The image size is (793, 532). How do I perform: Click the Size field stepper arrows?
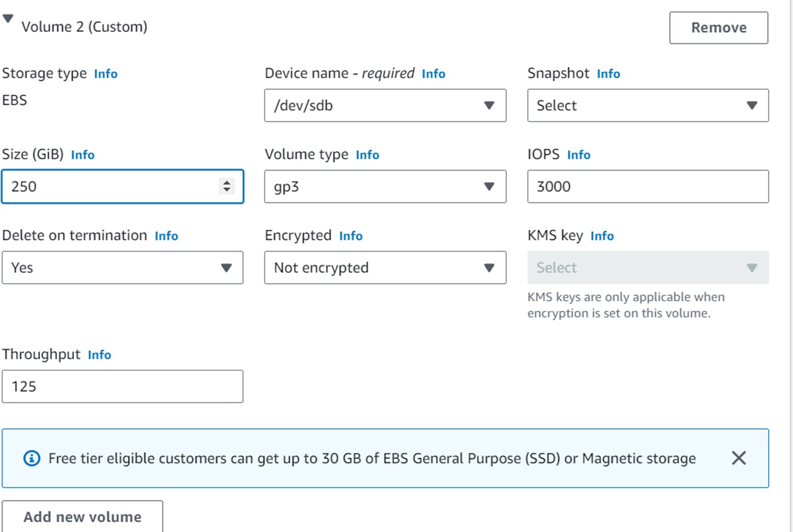tap(226, 186)
